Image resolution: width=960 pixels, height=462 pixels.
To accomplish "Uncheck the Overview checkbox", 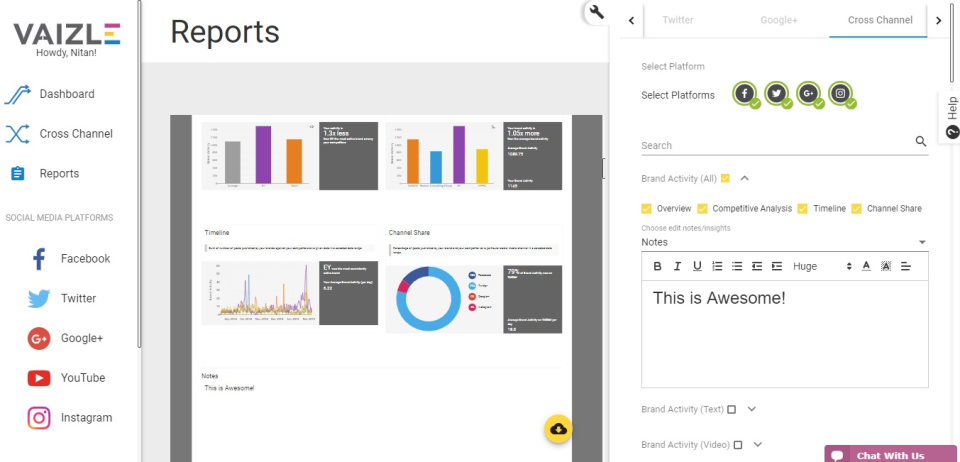I will [647, 209].
